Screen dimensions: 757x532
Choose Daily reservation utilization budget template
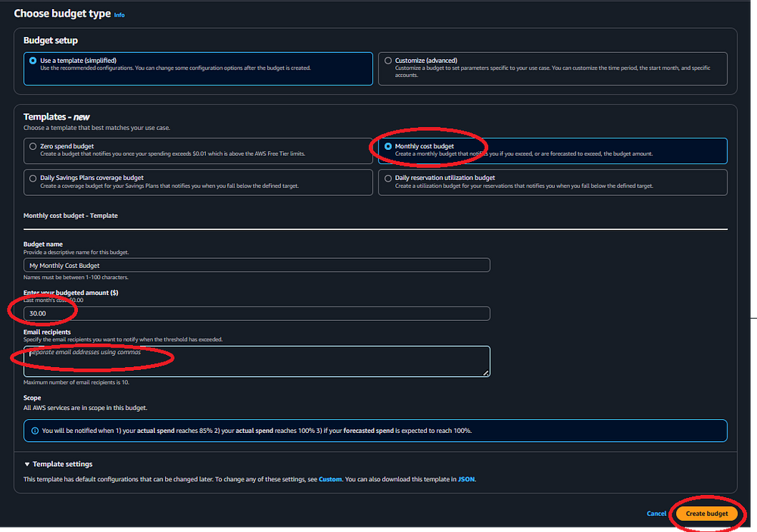click(x=388, y=178)
